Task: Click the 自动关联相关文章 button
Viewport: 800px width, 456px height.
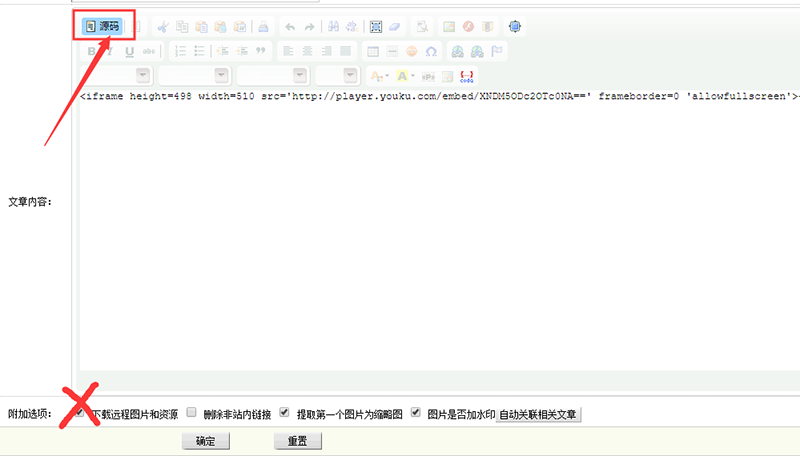Action: pos(539,413)
